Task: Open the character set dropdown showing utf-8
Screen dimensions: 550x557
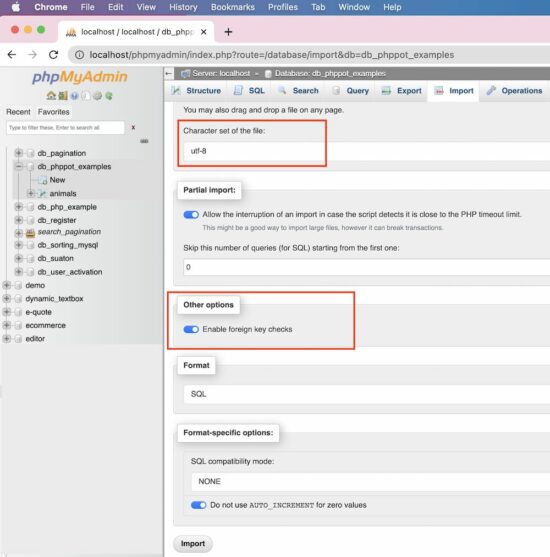Action: 367,151
